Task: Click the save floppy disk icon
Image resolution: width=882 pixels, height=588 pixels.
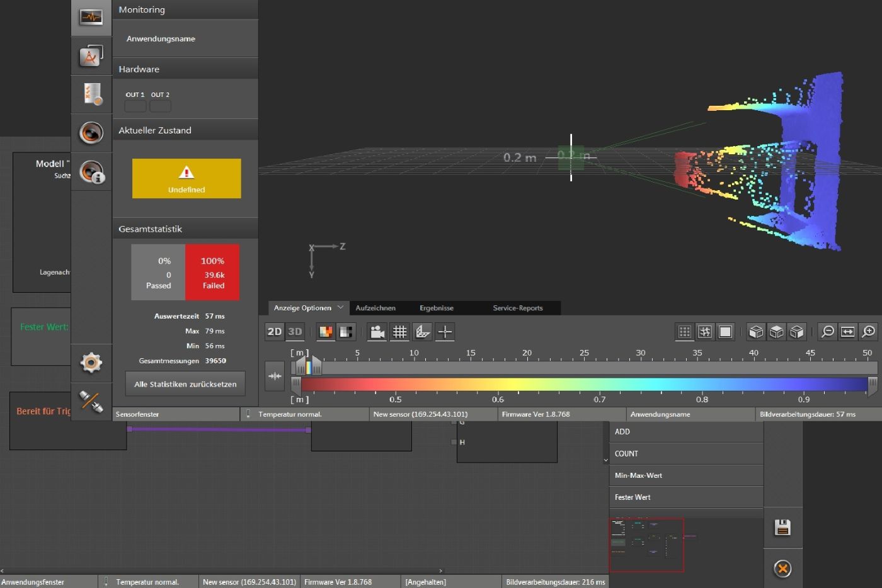Action: [x=782, y=528]
